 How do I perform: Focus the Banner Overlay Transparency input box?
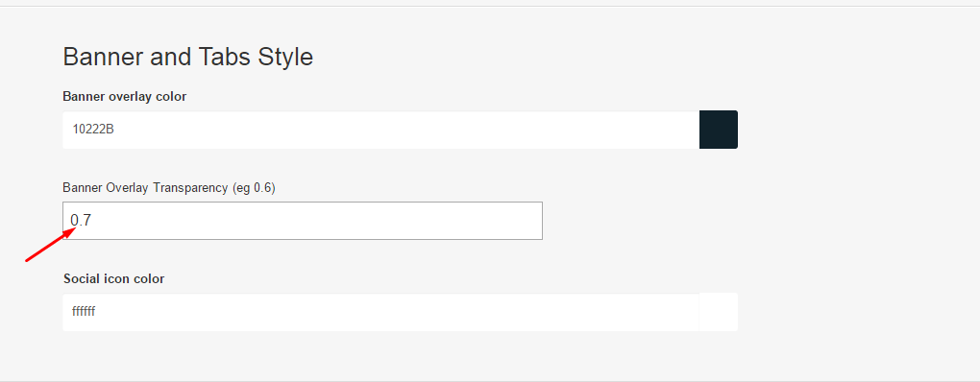tap(303, 221)
